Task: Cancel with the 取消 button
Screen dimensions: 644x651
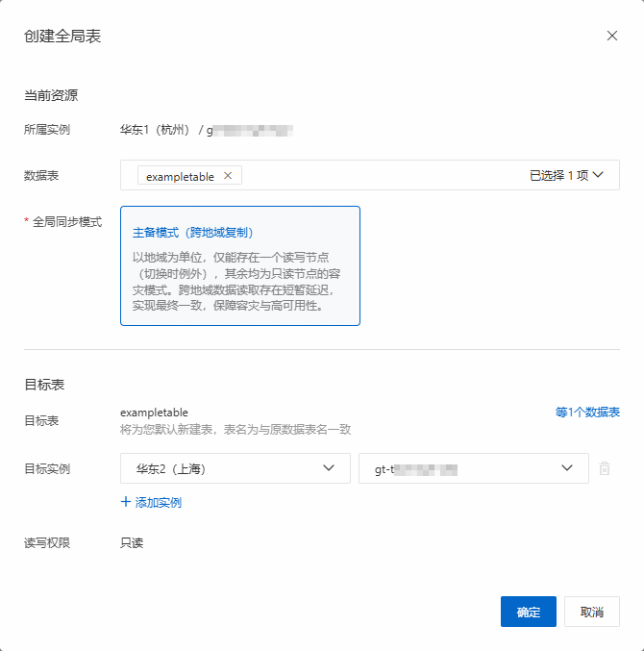Action: 592,612
